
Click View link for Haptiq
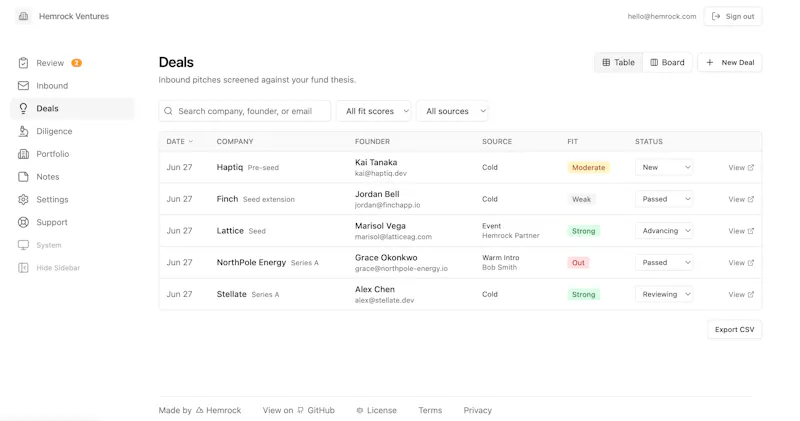point(741,167)
